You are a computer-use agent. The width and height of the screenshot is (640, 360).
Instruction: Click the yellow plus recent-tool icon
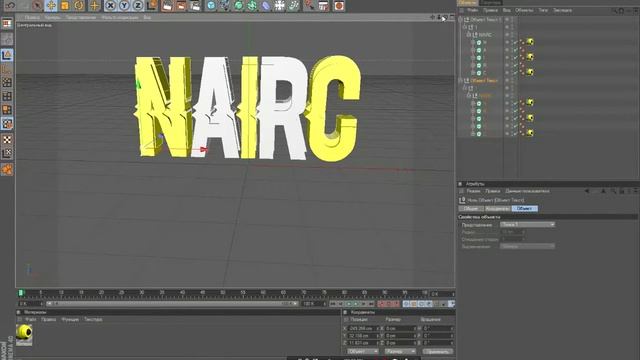point(94,5)
